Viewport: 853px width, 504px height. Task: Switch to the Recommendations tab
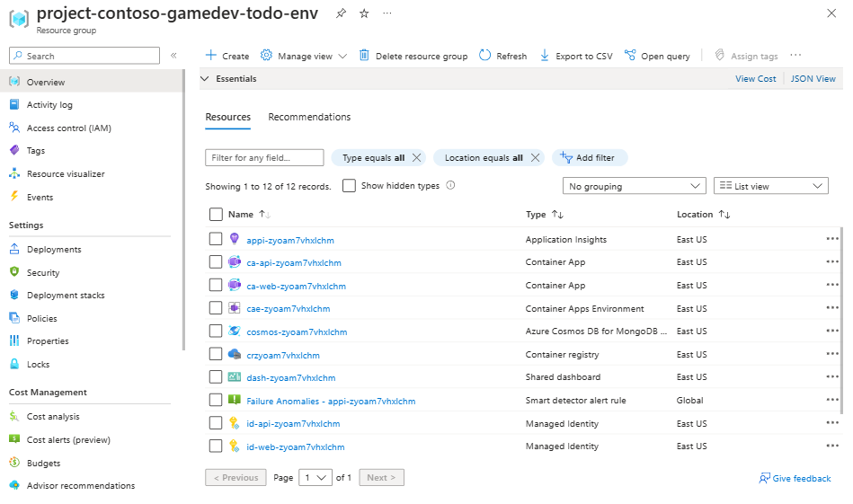[309, 117]
